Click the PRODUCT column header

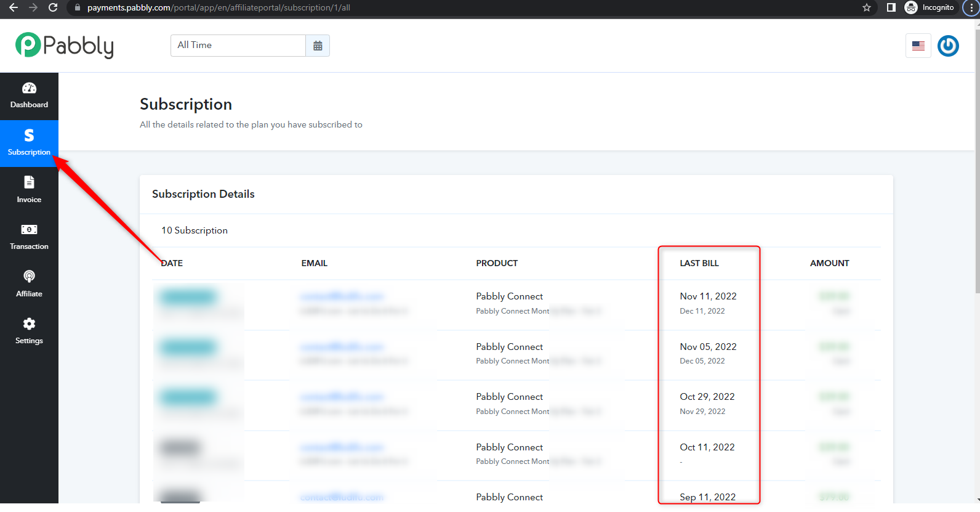pyautogui.click(x=497, y=263)
